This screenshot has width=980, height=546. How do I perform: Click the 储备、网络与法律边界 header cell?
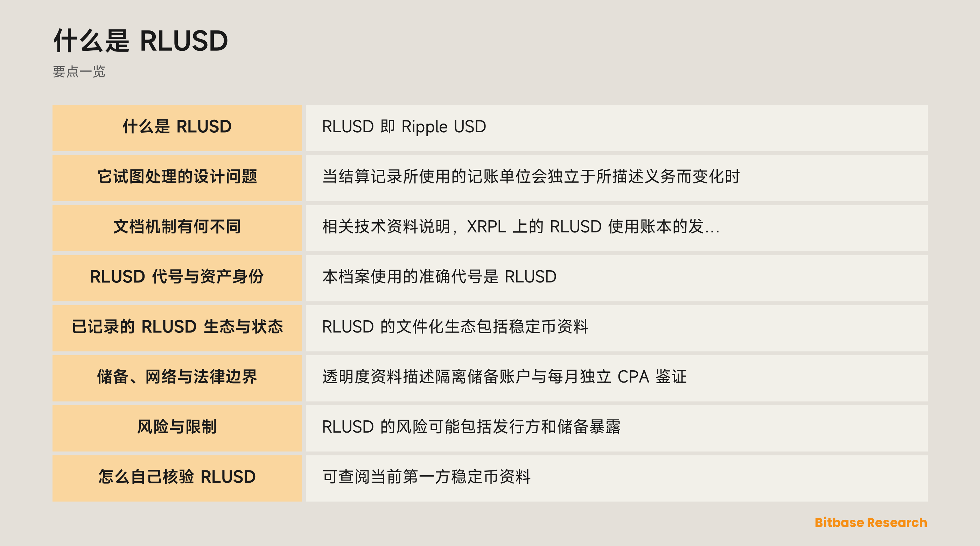pos(177,378)
